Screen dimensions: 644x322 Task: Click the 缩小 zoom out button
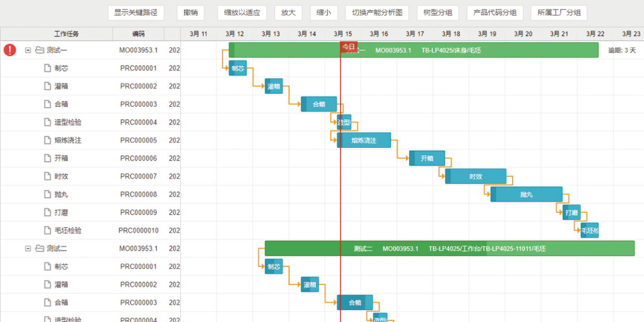tap(324, 13)
